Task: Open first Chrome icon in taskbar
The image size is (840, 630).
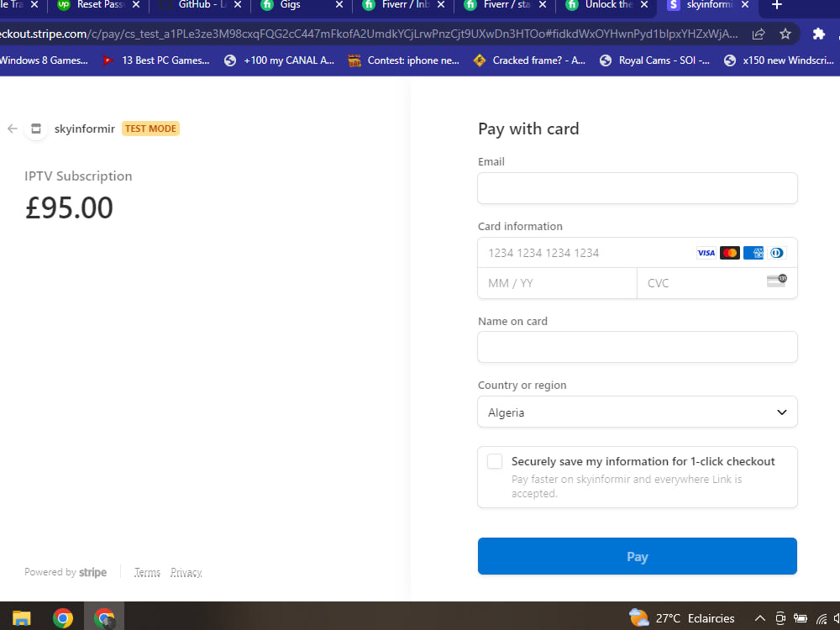Action: (63, 618)
